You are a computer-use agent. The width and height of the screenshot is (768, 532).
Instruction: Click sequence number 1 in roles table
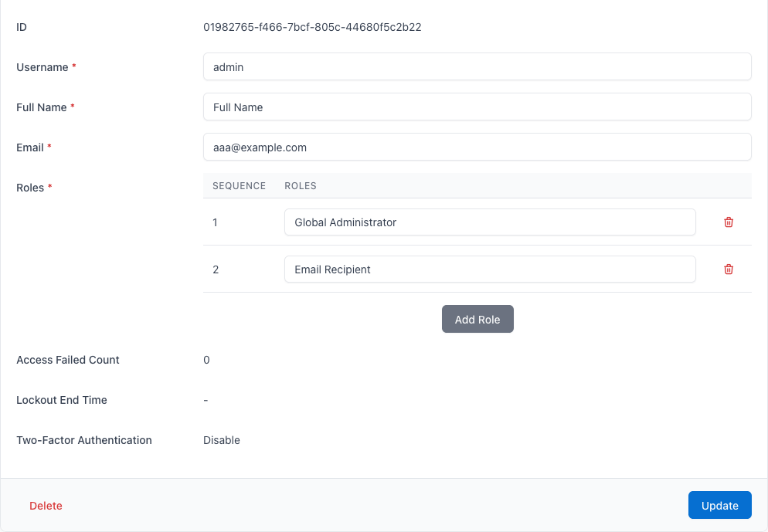216,222
